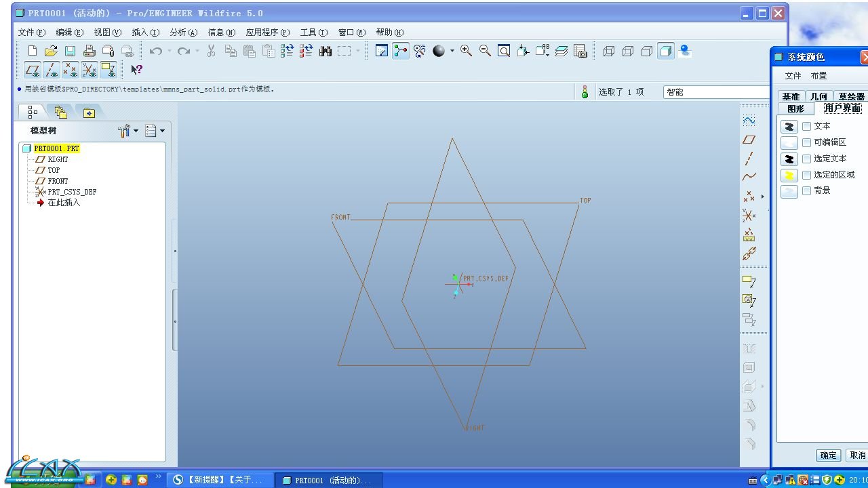Open the Redo history dropdown arrow
The image size is (868, 488).
tap(197, 51)
